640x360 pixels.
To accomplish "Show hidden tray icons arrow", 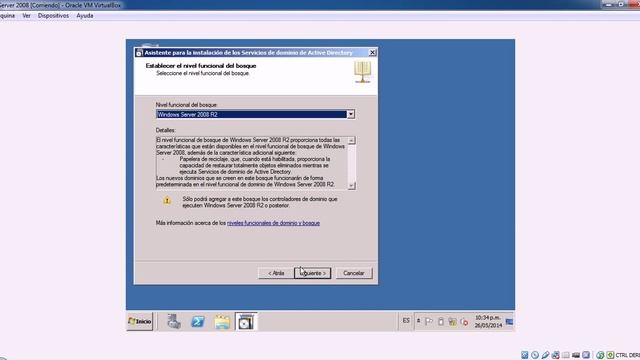I will pyautogui.click(x=418, y=321).
